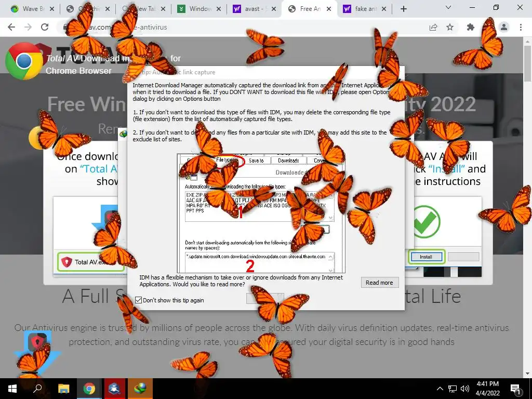Switch to the avast tab
This screenshot has height=399, width=532.
(x=254, y=9)
